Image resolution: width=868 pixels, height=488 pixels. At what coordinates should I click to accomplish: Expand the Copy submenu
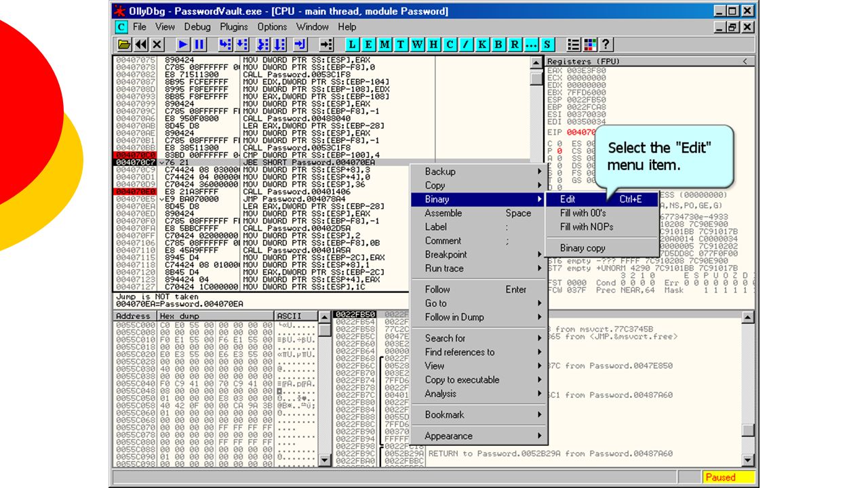click(479, 185)
